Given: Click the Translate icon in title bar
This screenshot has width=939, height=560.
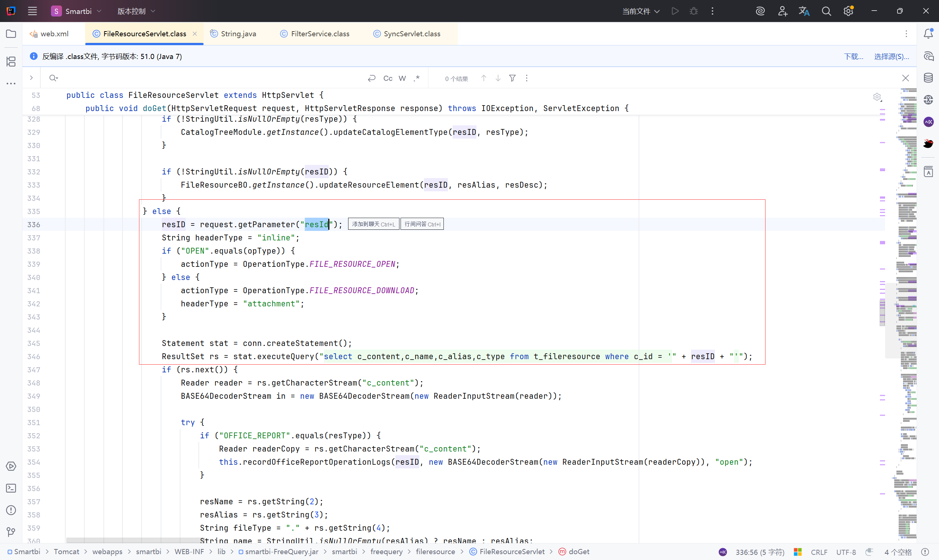Looking at the screenshot, I should (x=804, y=11).
